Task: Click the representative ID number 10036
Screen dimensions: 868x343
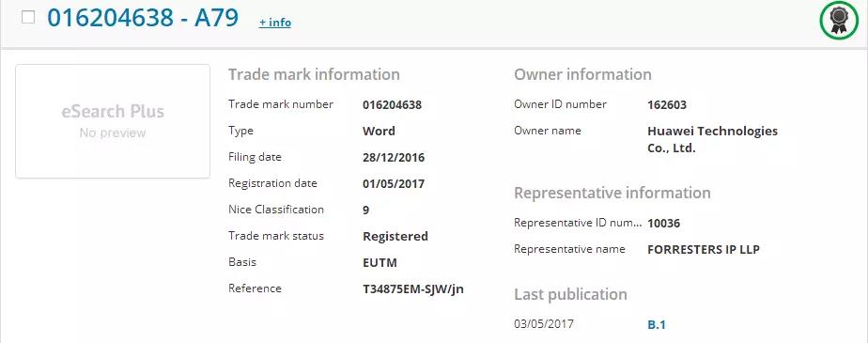Action: point(663,224)
